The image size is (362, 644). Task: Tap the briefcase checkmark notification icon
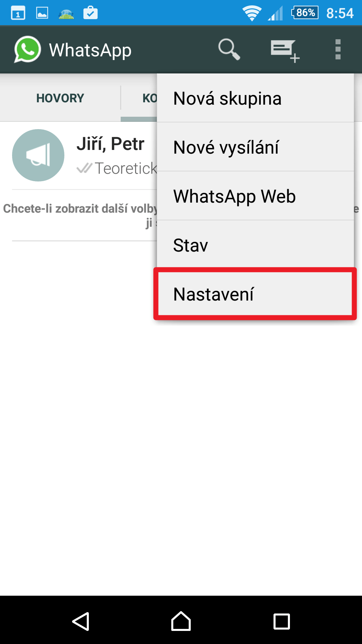pyautogui.click(x=90, y=13)
